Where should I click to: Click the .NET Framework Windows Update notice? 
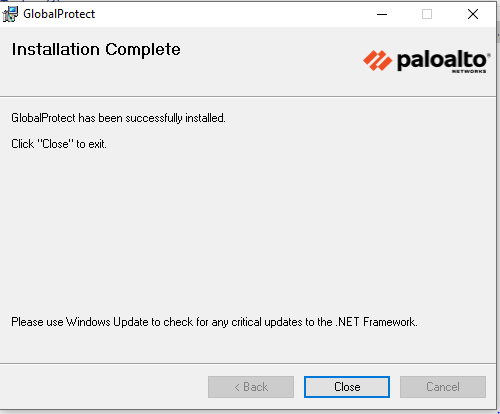point(214,322)
